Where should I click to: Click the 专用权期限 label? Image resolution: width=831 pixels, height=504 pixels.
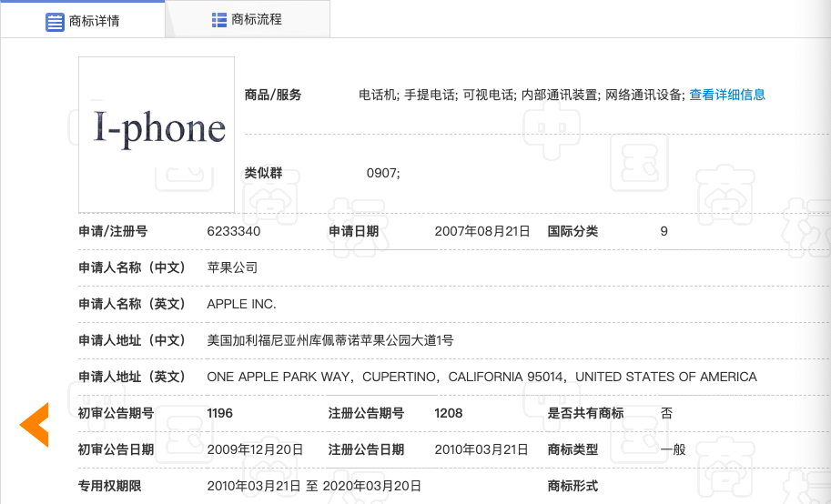(110, 486)
